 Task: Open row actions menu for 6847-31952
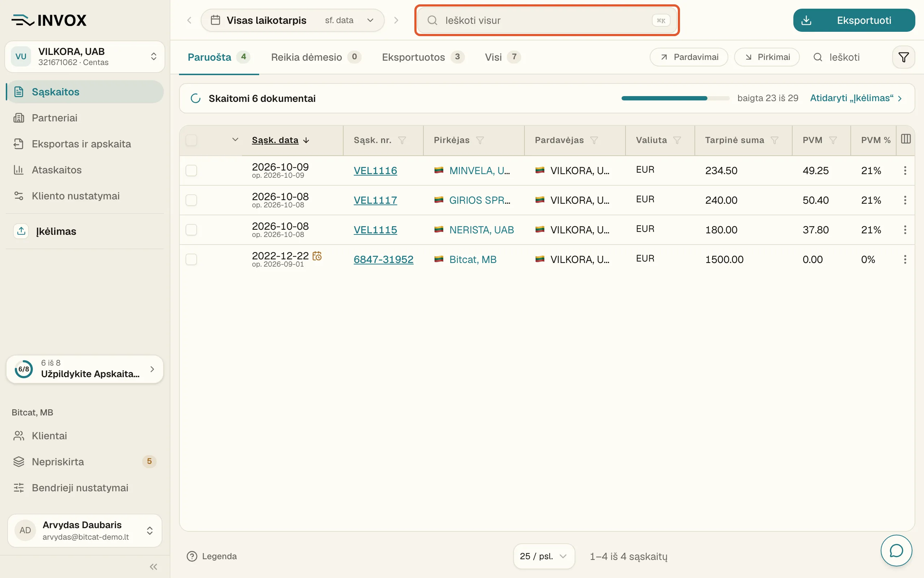[x=905, y=260]
